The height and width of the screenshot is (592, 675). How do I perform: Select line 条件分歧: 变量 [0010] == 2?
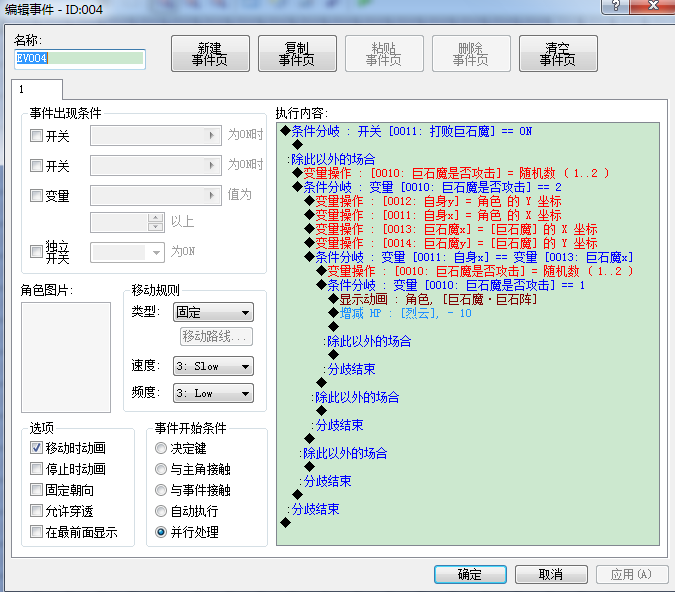click(x=427, y=187)
